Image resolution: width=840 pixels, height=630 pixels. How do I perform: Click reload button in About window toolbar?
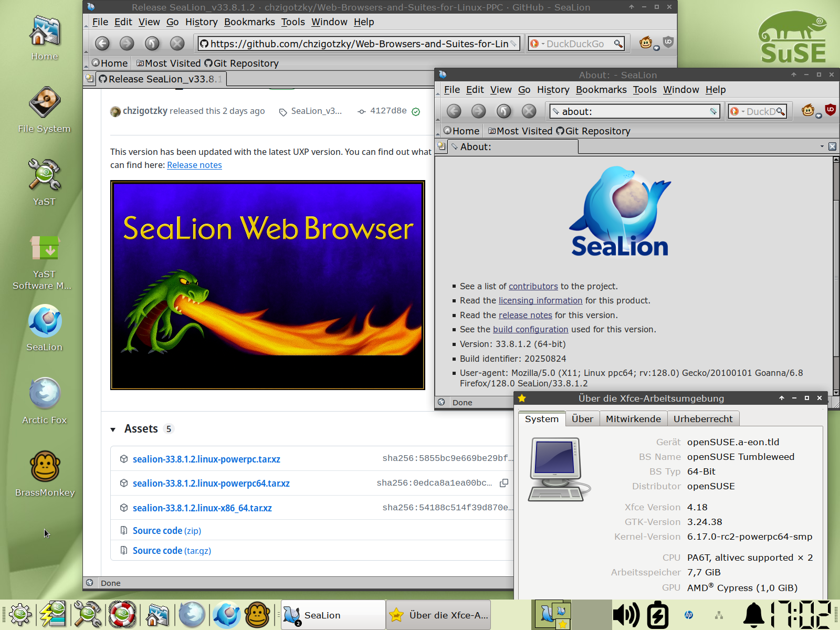pos(503,111)
